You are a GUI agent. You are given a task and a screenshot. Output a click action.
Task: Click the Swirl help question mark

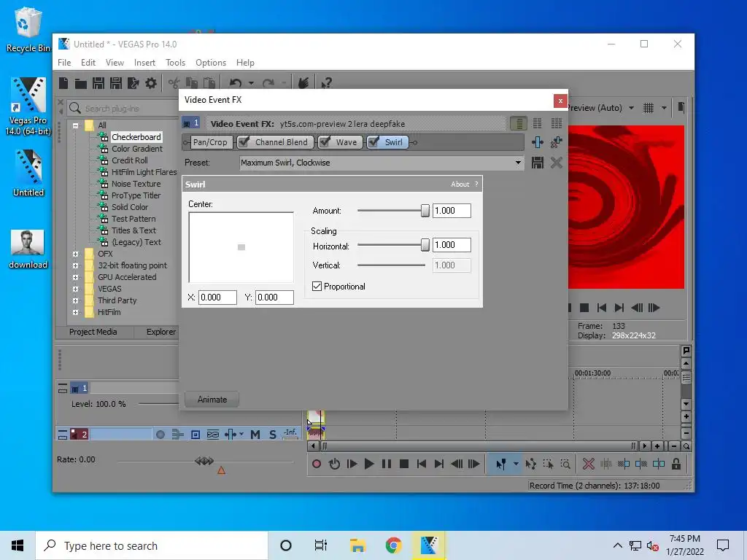click(x=476, y=184)
